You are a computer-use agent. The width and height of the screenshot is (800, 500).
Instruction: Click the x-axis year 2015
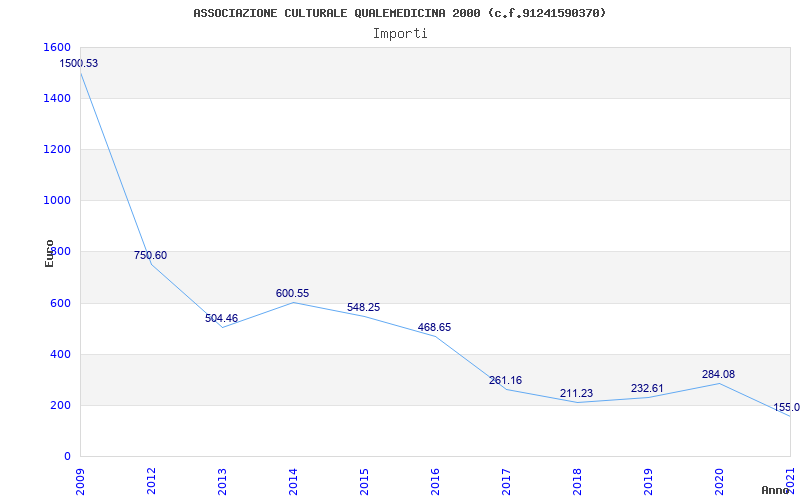point(364,482)
